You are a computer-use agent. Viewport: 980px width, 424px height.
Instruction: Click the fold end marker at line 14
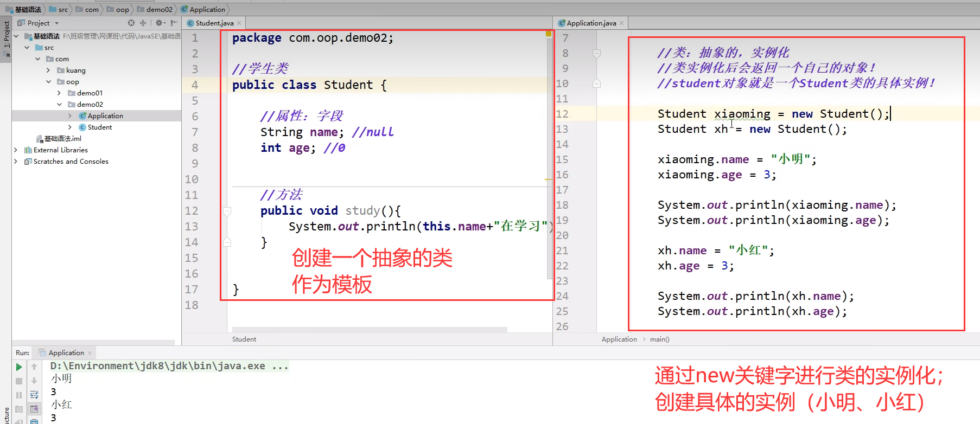tap(227, 242)
